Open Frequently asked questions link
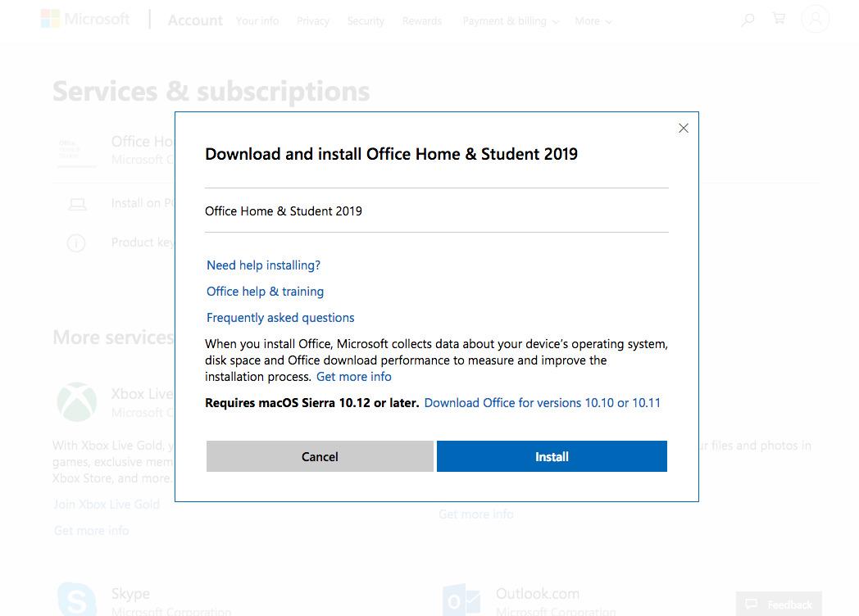859x616 pixels. 280,318
